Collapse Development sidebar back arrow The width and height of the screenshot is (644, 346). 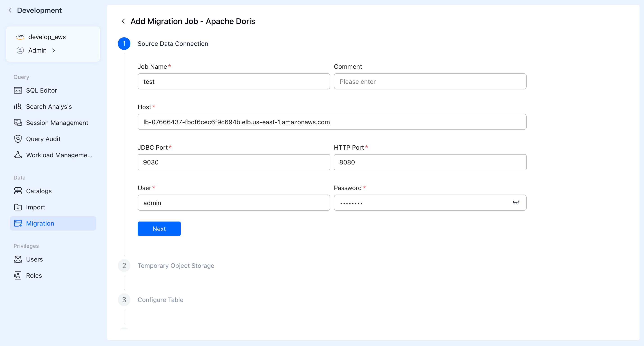click(10, 10)
